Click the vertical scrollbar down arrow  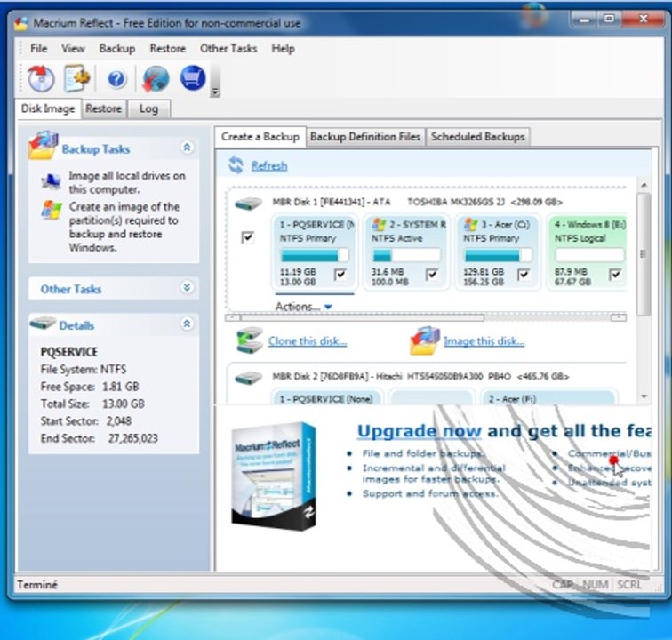(644, 396)
